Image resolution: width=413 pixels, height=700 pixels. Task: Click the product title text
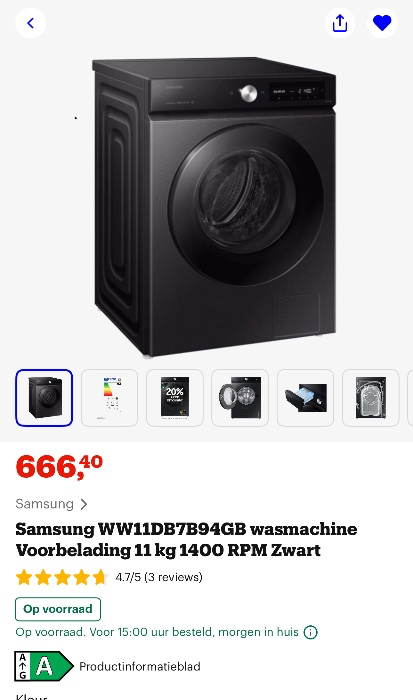[x=186, y=539]
